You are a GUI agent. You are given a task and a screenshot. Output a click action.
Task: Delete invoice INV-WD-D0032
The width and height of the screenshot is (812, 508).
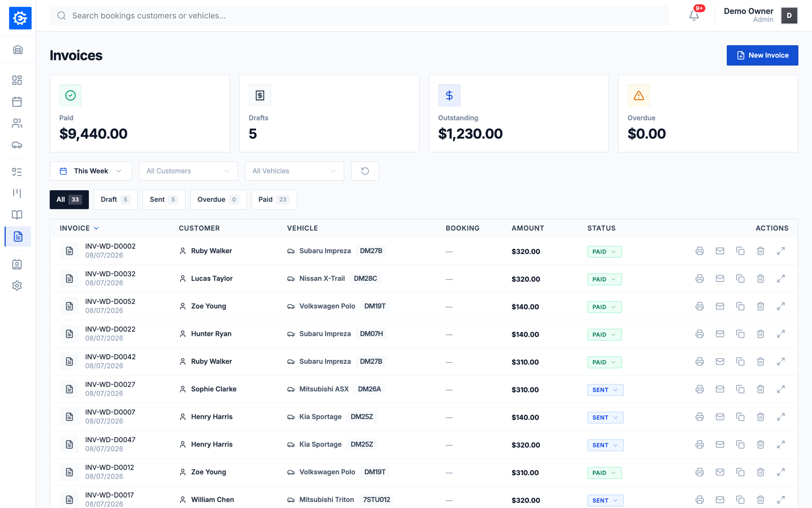tap(761, 279)
